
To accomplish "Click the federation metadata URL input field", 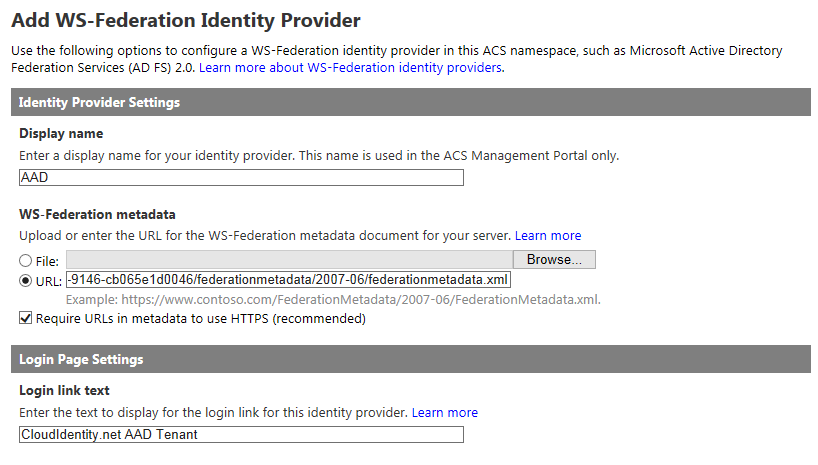I will 288,280.
